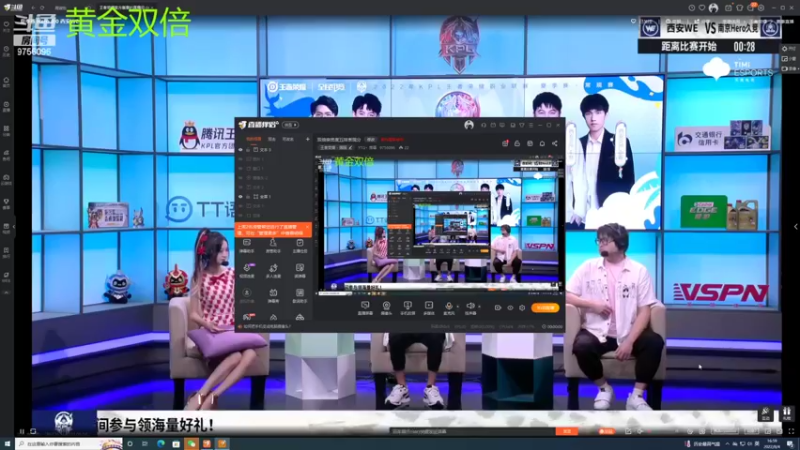Expand the microphone dropdown arrow
Viewport: 800px width, 450px height.
point(457,306)
